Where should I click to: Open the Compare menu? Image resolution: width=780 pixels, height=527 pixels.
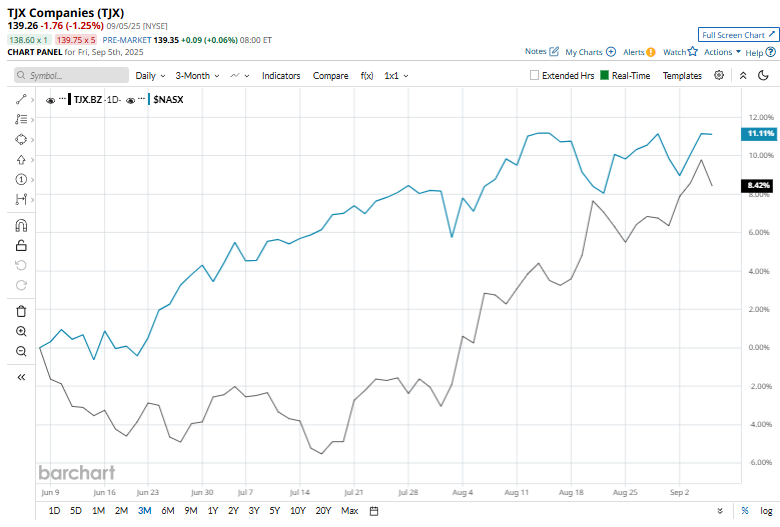pyautogui.click(x=330, y=76)
